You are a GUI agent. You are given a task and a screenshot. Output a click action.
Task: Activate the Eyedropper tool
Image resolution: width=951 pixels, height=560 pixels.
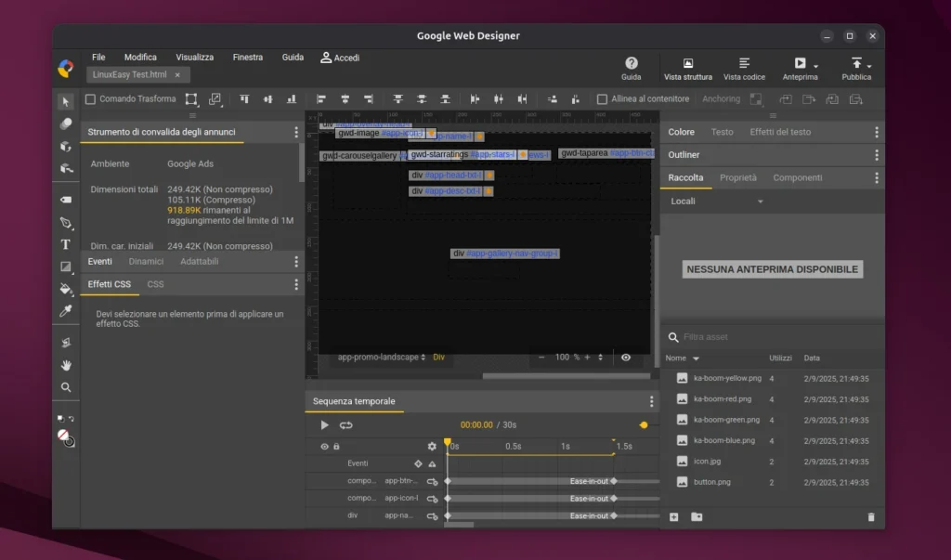tap(66, 311)
